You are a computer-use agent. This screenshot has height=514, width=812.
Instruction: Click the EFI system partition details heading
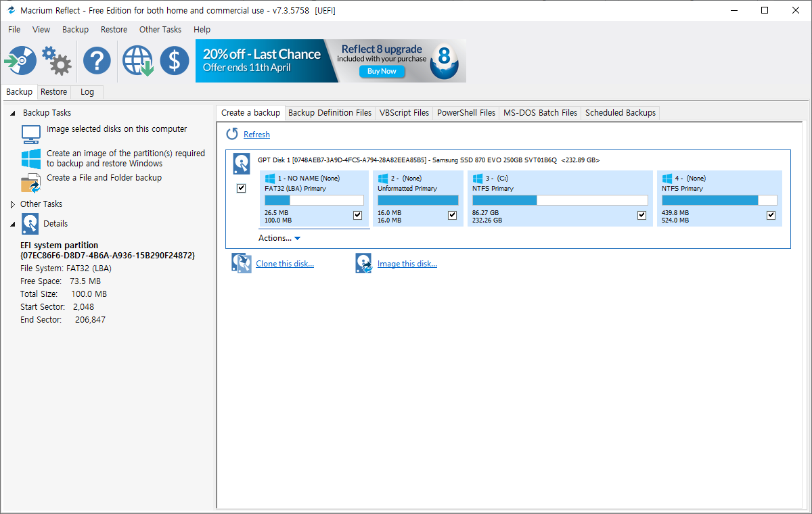59,246
